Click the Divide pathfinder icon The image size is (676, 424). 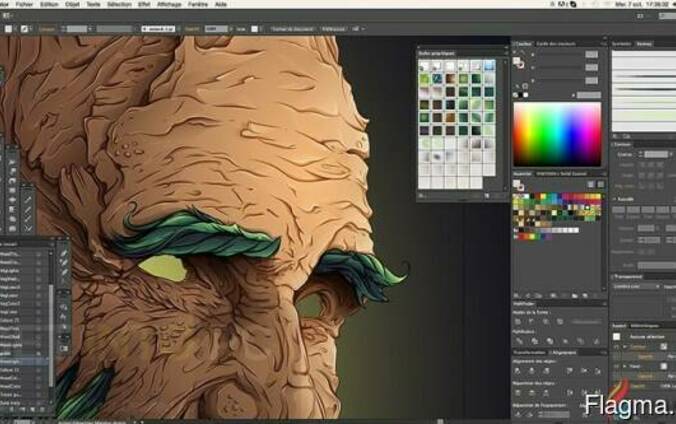pyautogui.click(x=520, y=341)
